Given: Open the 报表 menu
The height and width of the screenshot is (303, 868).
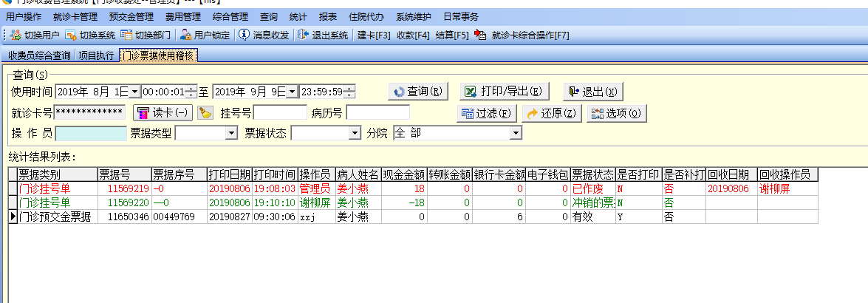Looking at the screenshot, I should pos(328,17).
